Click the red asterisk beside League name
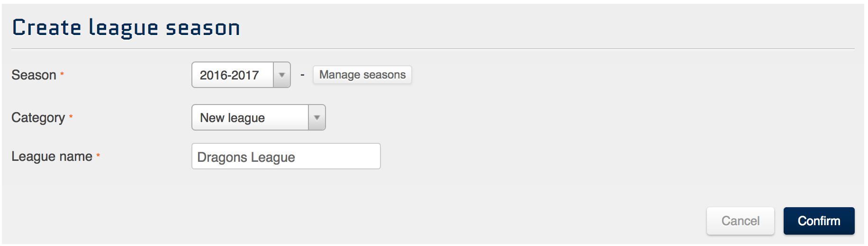The image size is (868, 246). click(98, 155)
